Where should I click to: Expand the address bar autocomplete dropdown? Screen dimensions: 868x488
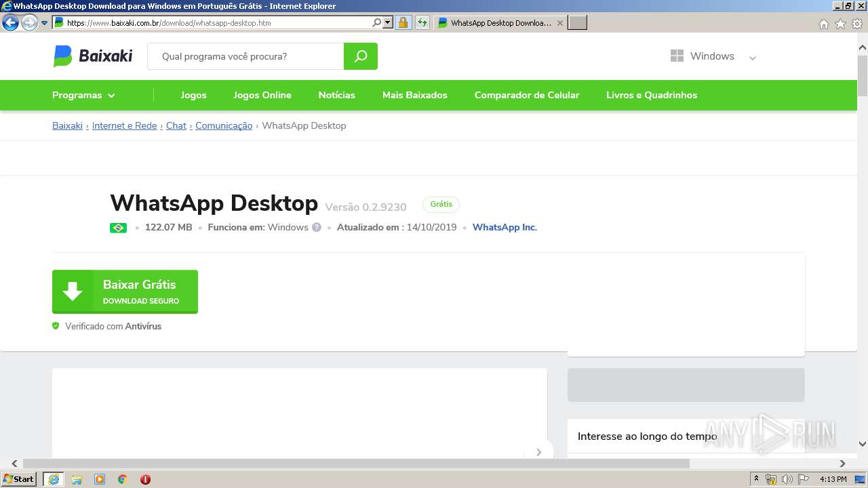click(388, 22)
